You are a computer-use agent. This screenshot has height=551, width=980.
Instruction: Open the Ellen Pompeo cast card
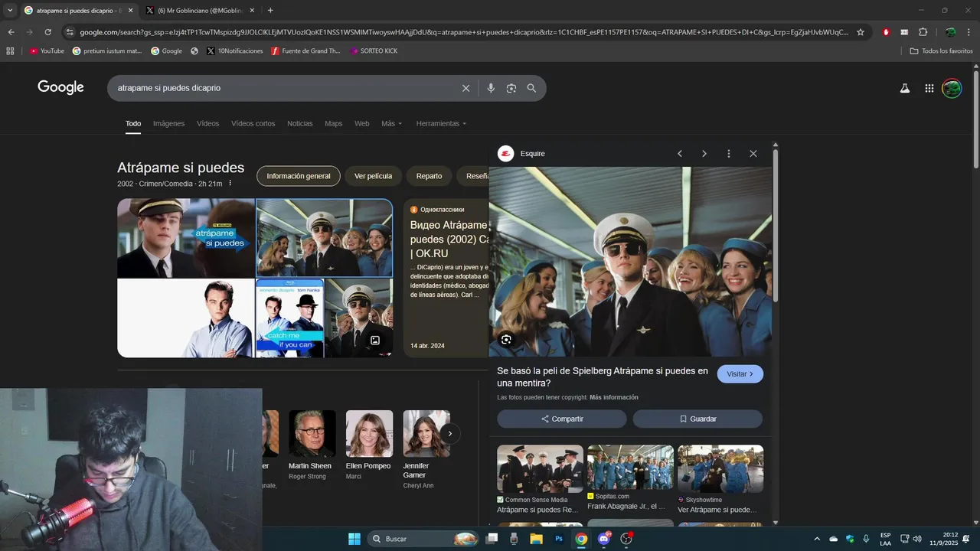click(369, 445)
